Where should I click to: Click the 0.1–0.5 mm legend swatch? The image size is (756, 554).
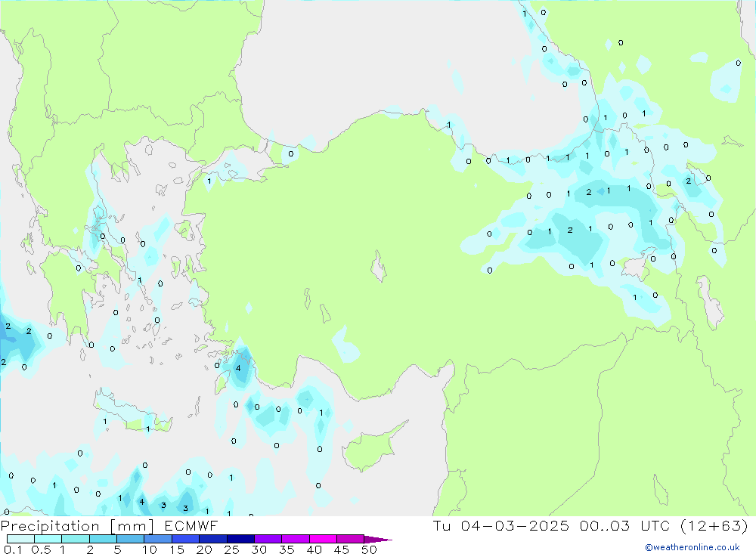point(20,539)
